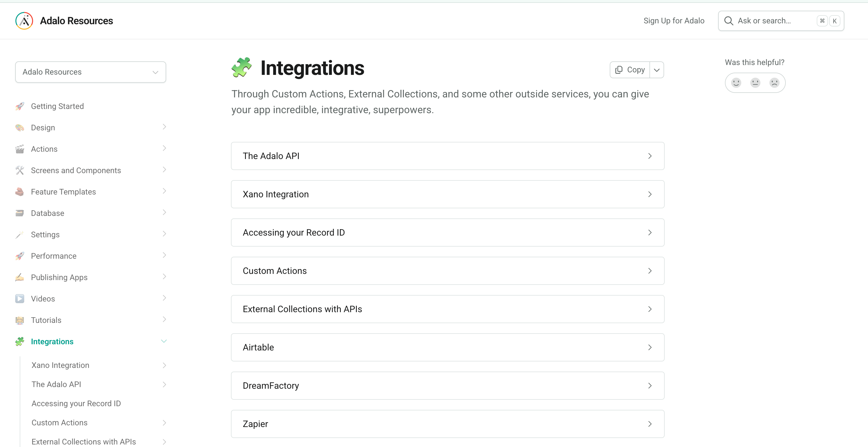This screenshot has width=868, height=447.
Task: Click the magnifying glass in the search bar
Action: [x=729, y=21]
